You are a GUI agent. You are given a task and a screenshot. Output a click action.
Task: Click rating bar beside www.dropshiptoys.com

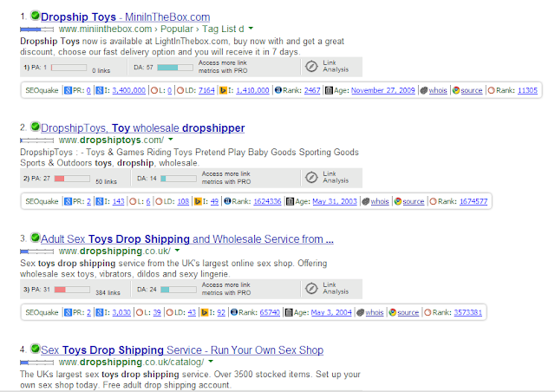pyautogui.click(x=36, y=140)
